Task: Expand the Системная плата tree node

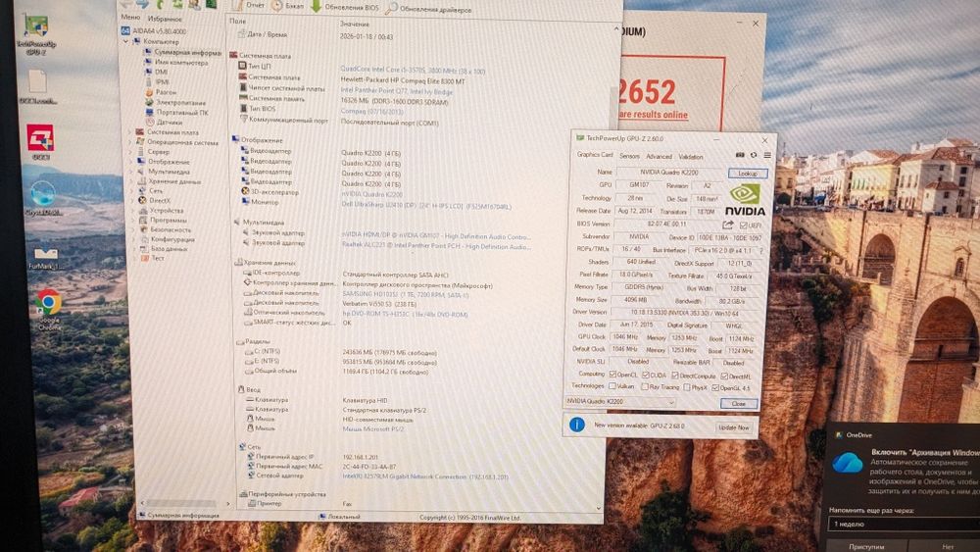Action: point(130,132)
